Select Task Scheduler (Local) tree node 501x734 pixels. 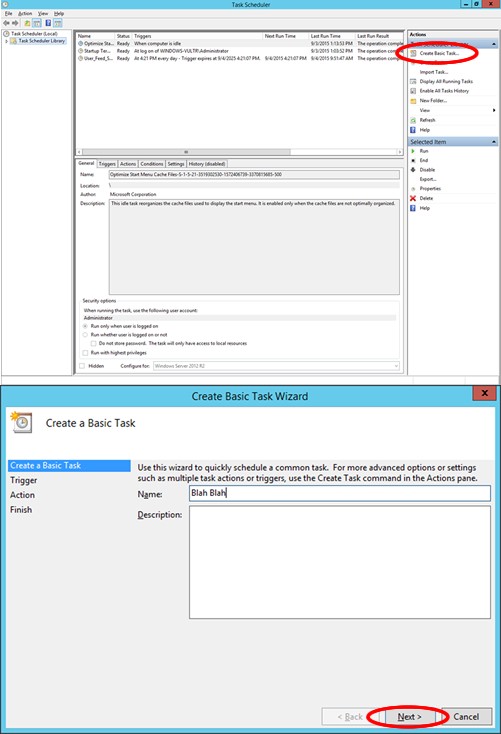(x=34, y=34)
